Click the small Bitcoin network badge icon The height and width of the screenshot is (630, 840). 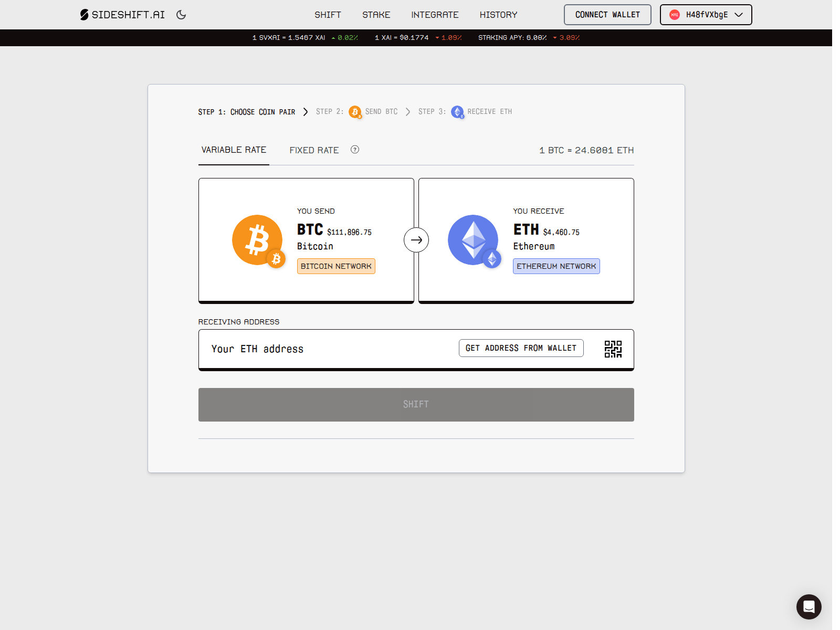pos(276,258)
